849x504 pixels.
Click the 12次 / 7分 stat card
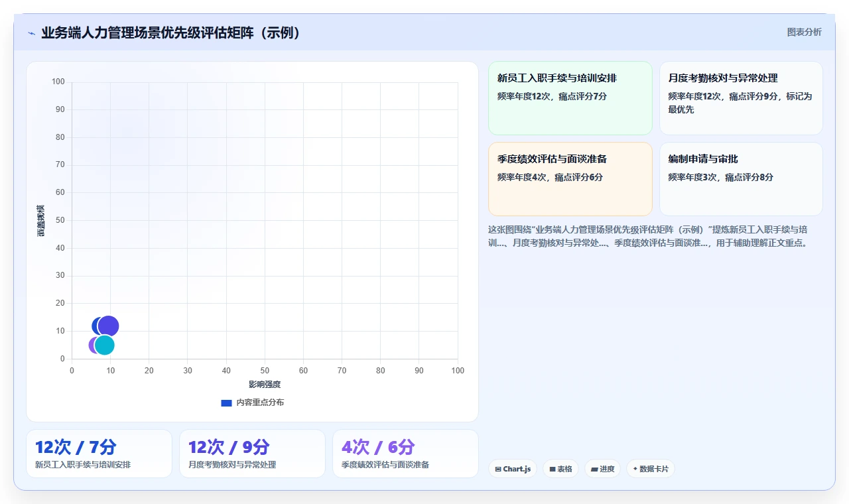(x=99, y=454)
